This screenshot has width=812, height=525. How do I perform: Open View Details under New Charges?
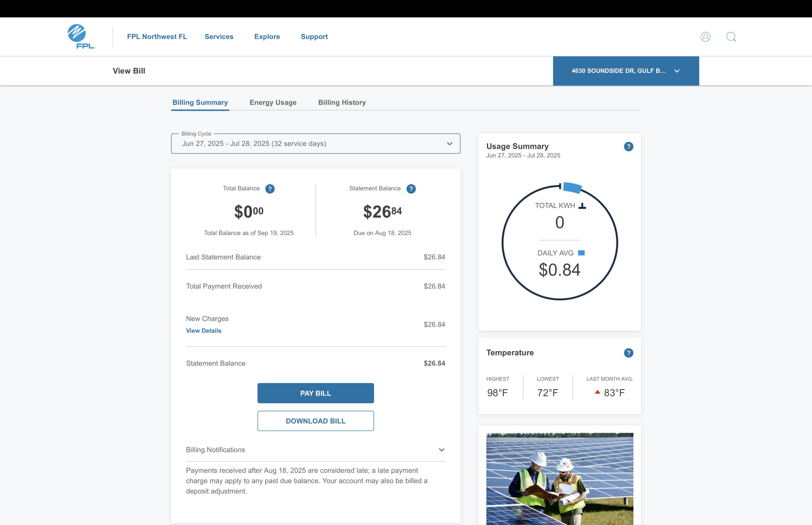[x=204, y=331]
